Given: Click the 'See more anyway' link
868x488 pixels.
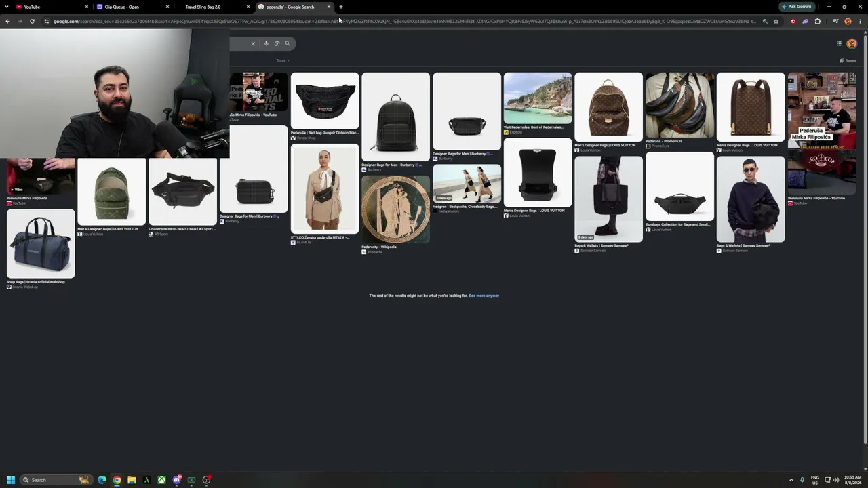Looking at the screenshot, I should coord(484,296).
